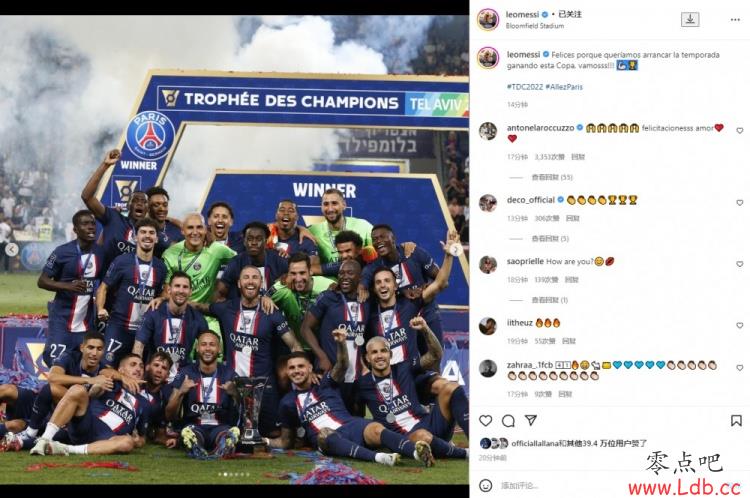Open the #TDC2022 hashtag
The image size is (750, 498).
click(525, 87)
